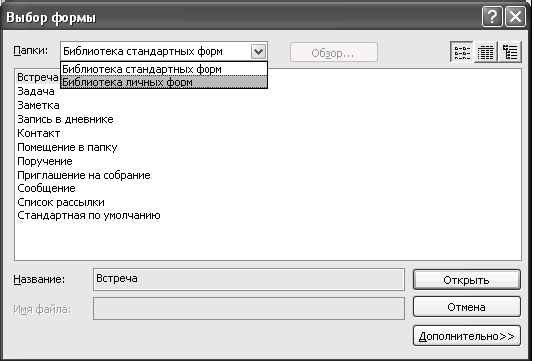Click the Название text field
The image size is (534, 361).
pyautogui.click(x=249, y=279)
